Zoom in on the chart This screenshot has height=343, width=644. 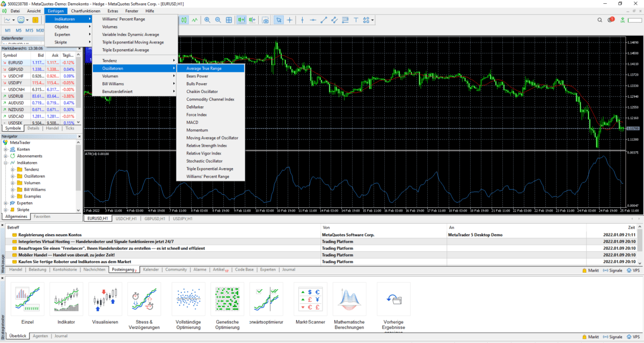point(208,20)
